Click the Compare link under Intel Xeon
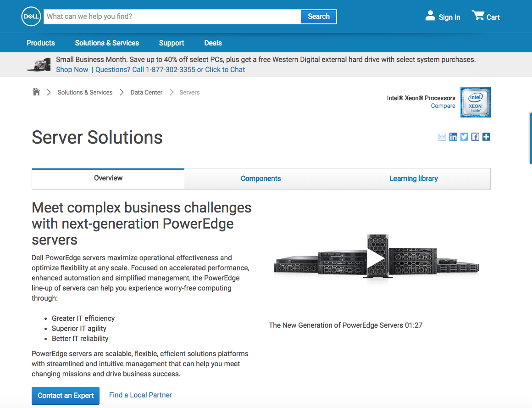 click(x=443, y=106)
